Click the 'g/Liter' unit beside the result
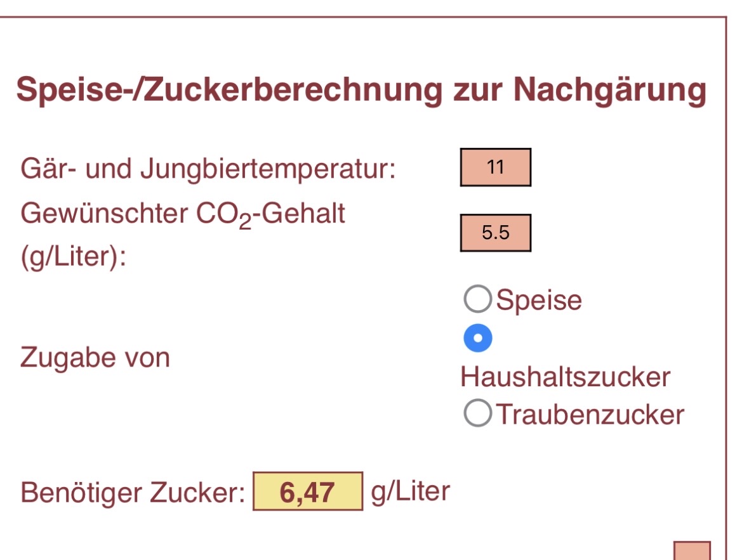The image size is (742, 560). 410,492
